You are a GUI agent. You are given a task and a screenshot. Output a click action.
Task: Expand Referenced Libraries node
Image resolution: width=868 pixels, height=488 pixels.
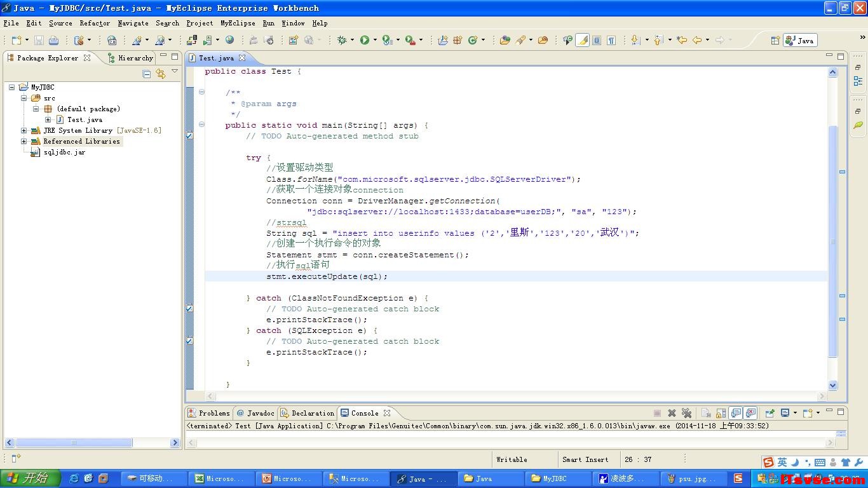tap(24, 141)
